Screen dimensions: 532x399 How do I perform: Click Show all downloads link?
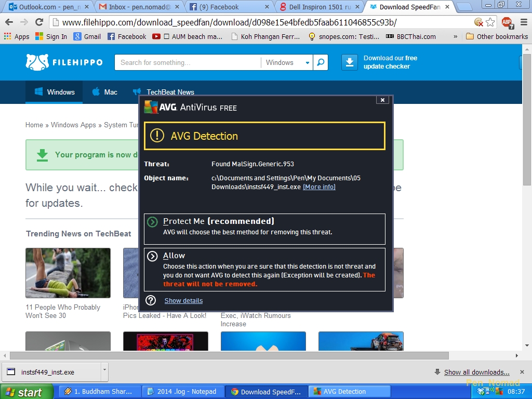click(477, 372)
